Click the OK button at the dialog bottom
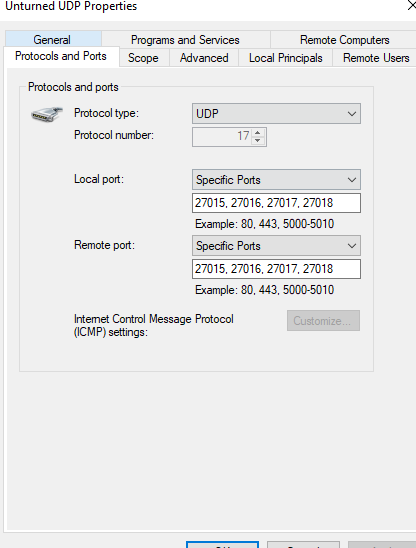416x548 pixels. tap(223, 545)
